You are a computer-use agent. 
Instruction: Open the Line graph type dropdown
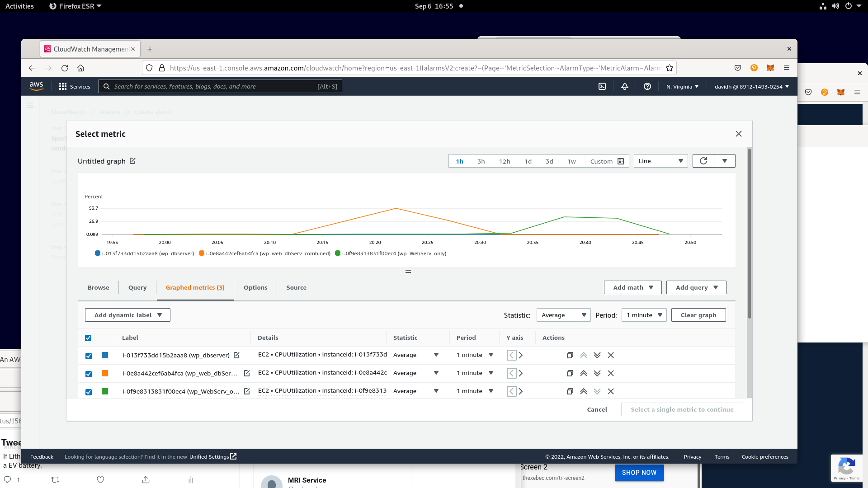click(x=660, y=161)
